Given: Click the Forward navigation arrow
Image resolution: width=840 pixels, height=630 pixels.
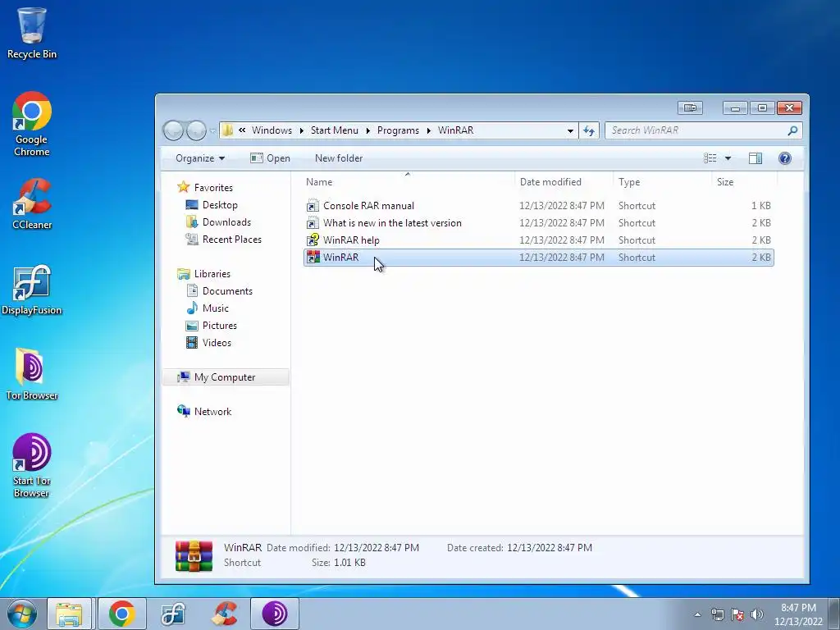Looking at the screenshot, I should [196, 130].
